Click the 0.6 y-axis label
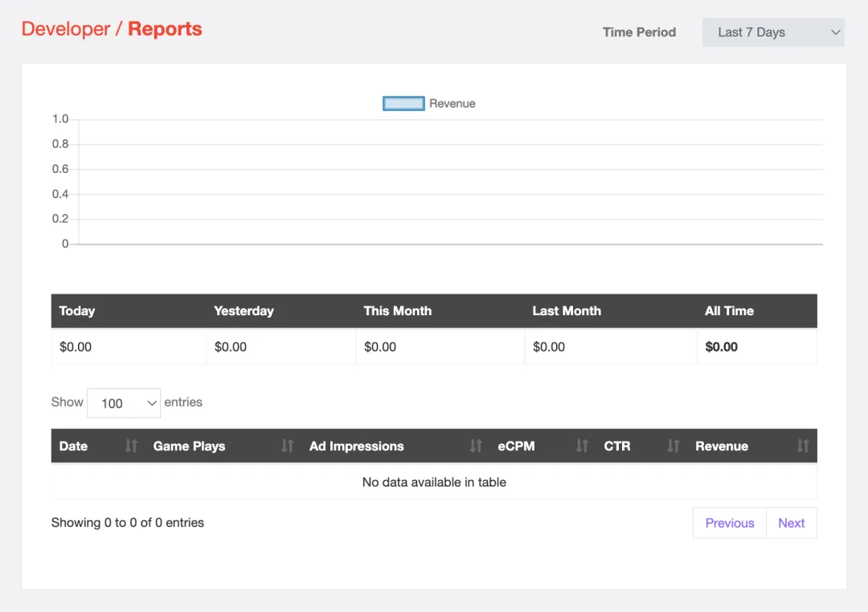This screenshot has height=612, width=868. 60,169
